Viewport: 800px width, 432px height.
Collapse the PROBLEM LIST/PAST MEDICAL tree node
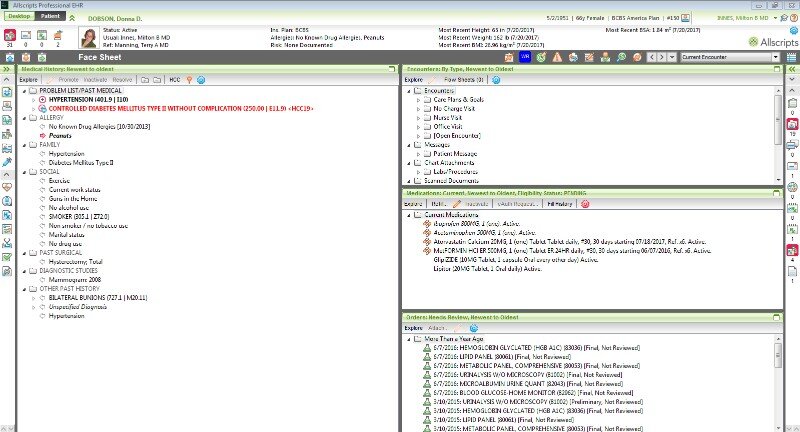[x=24, y=90]
